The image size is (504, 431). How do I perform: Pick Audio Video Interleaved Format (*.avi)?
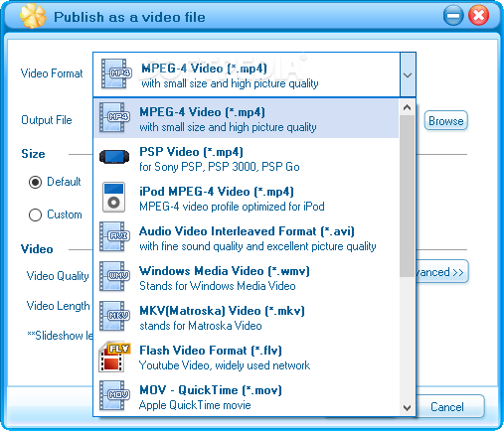(x=246, y=237)
